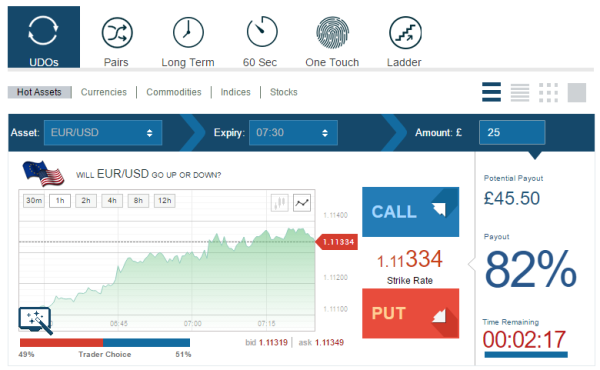600x370 pixels.
Task: Open the Pairs trading mode
Action: coord(117,33)
